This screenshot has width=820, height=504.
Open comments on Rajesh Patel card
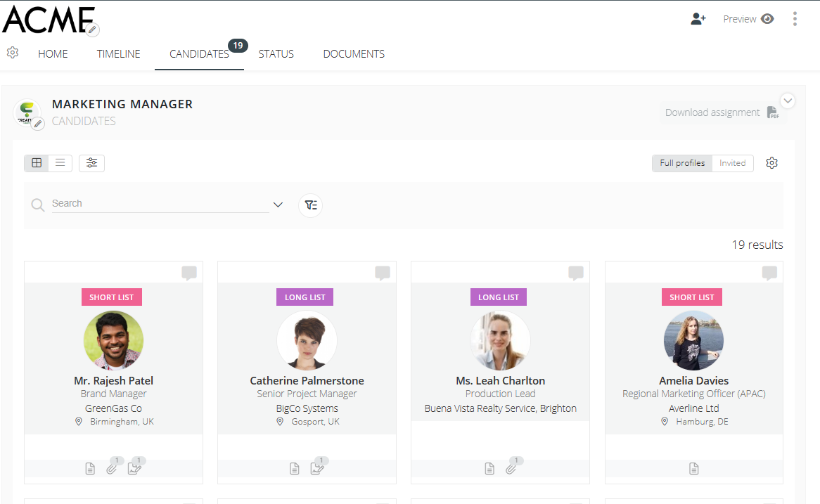click(x=189, y=273)
